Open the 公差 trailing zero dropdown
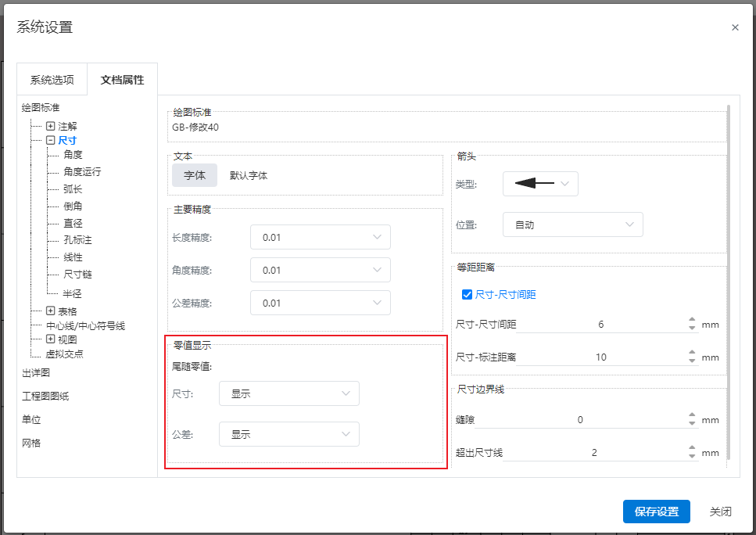This screenshot has height=535, width=756. point(288,433)
